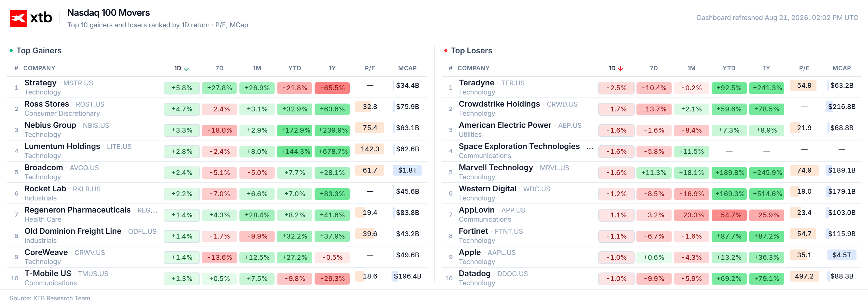
Task: Click Regeneron Pharmaceuticals name
Action: (78, 210)
